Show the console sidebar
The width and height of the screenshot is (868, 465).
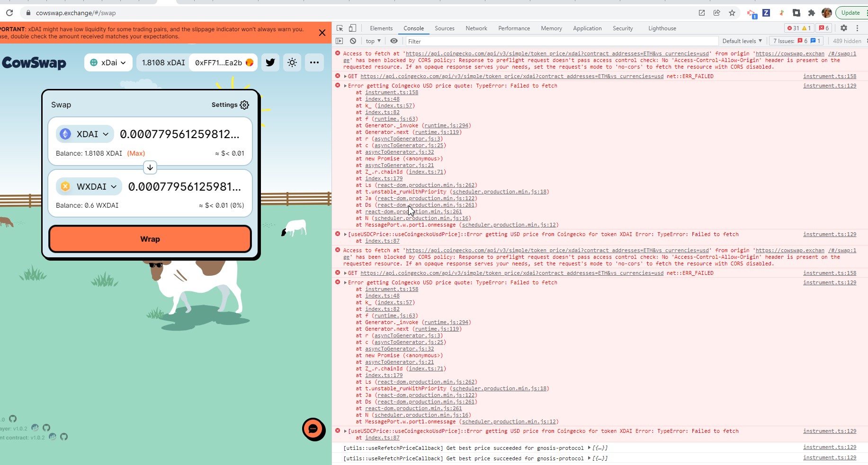[340, 41]
